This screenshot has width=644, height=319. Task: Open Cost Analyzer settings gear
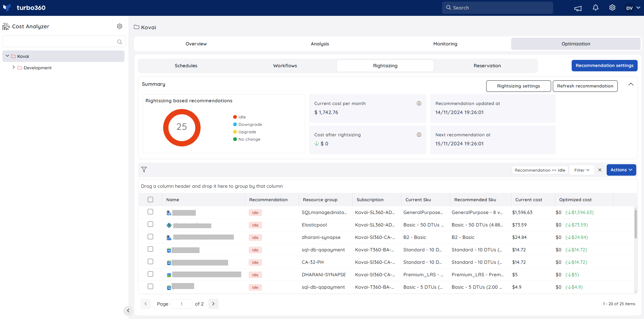coord(119,26)
